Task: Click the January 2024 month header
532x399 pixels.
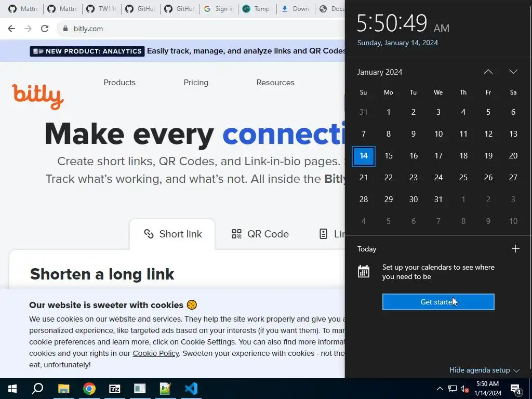Action: click(380, 72)
